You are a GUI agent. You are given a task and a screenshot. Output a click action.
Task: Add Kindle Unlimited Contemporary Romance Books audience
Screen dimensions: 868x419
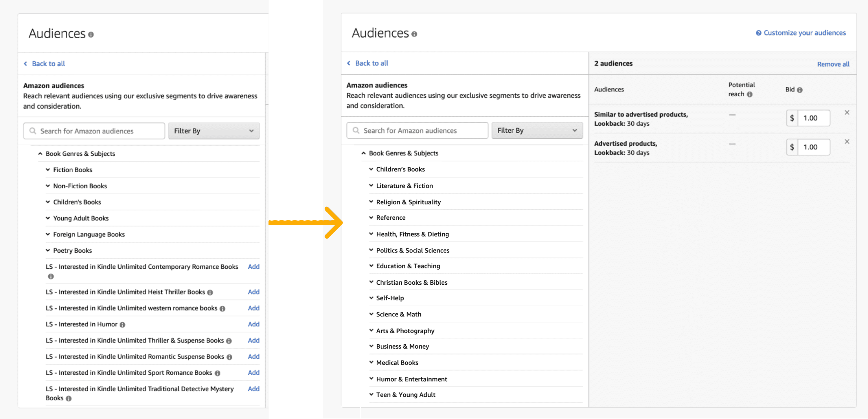tap(253, 266)
